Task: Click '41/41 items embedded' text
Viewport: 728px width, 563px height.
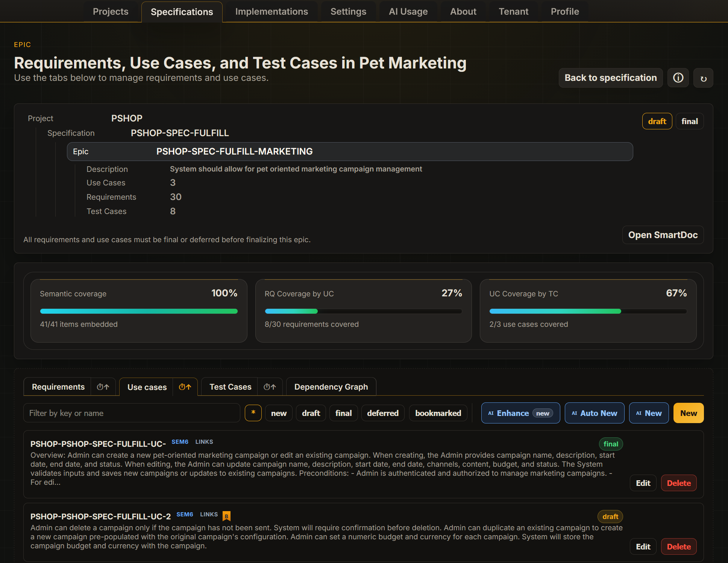Action: [79, 324]
